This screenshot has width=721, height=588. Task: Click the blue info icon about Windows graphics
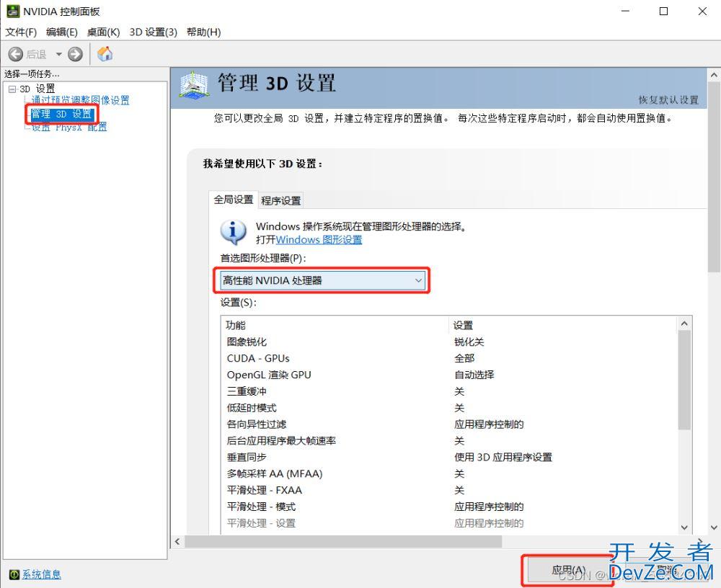233,231
